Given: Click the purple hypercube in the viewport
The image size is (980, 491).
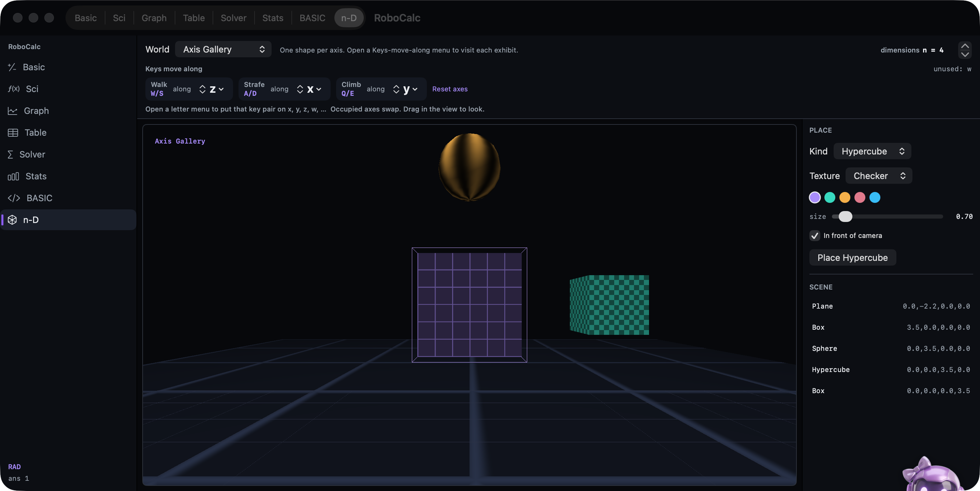Looking at the screenshot, I should (x=470, y=305).
